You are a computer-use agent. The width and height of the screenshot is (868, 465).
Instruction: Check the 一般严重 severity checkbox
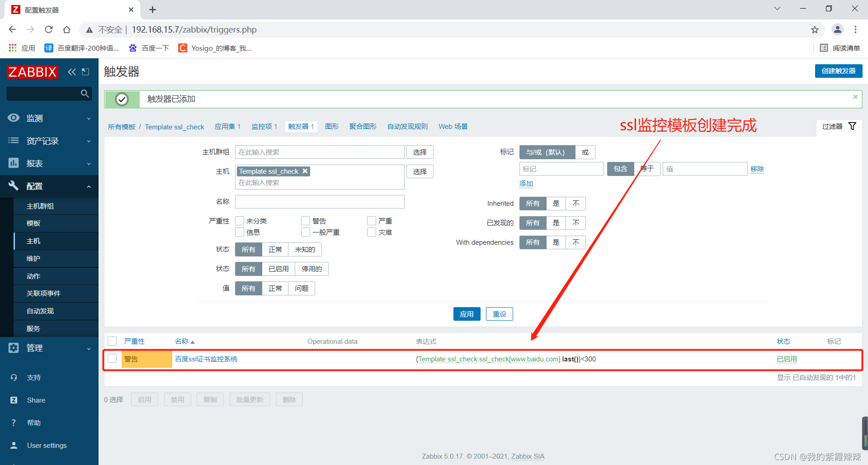click(x=306, y=232)
